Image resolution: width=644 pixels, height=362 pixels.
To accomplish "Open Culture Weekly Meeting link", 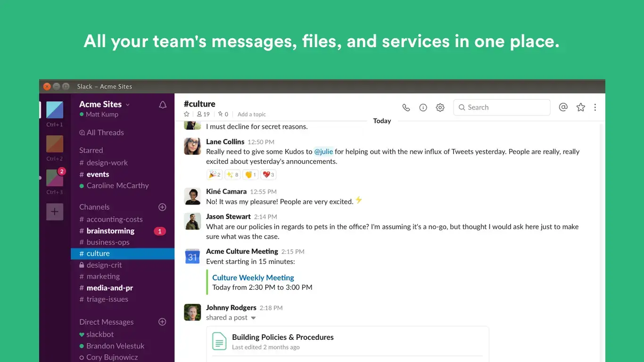I will tap(253, 278).
